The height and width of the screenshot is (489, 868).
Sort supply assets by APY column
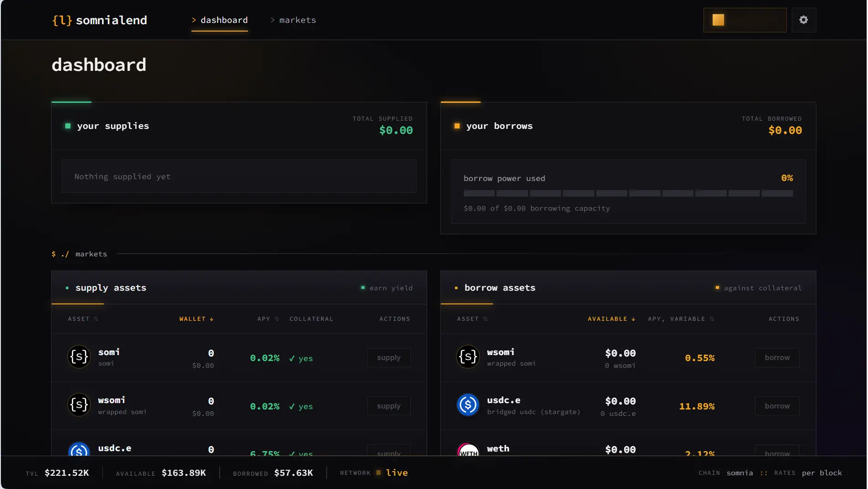point(268,319)
